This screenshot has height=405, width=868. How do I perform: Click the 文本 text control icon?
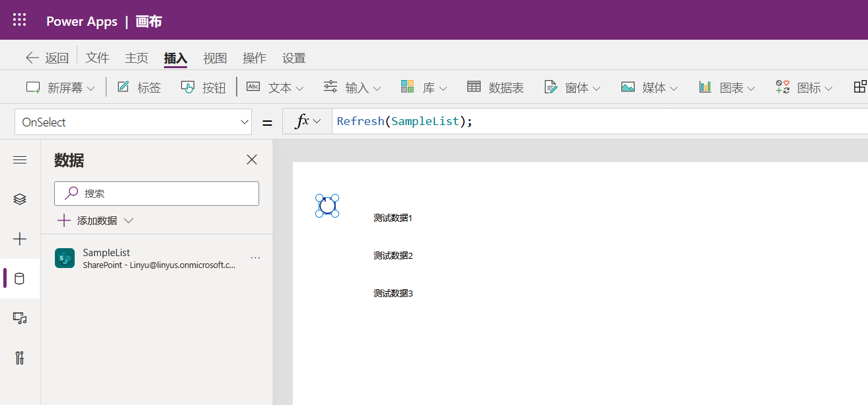coord(253,87)
